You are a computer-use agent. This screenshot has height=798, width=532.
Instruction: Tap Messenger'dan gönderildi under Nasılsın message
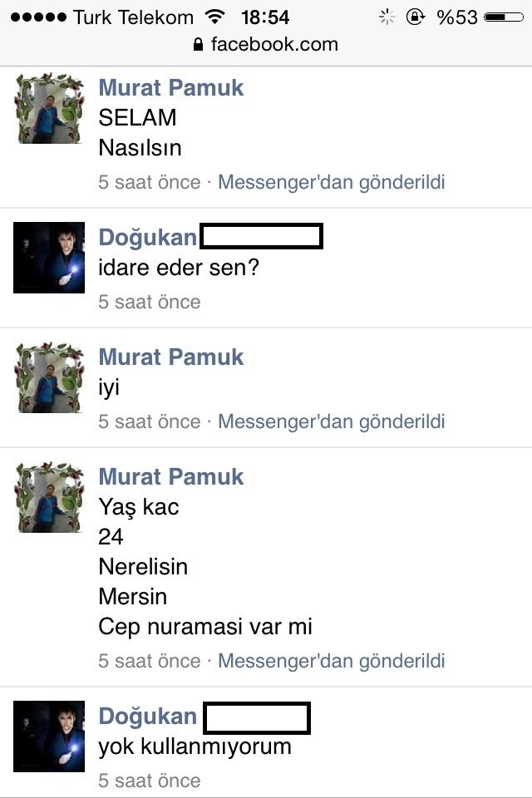(x=332, y=182)
